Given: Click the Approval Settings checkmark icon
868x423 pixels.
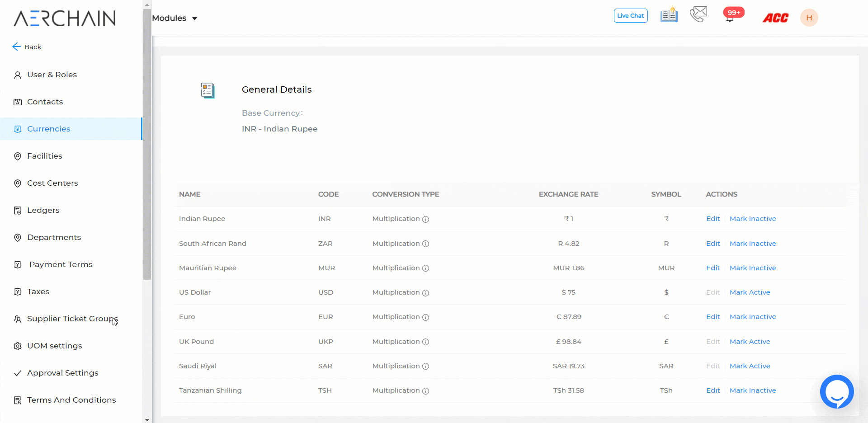Looking at the screenshot, I should click(18, 373).
